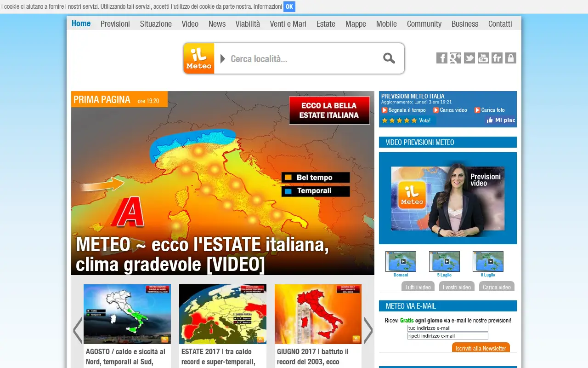The image size is (588, 368).
Task: Dismiss the cookie notice with OK
Action: click(x=289, y=6)
